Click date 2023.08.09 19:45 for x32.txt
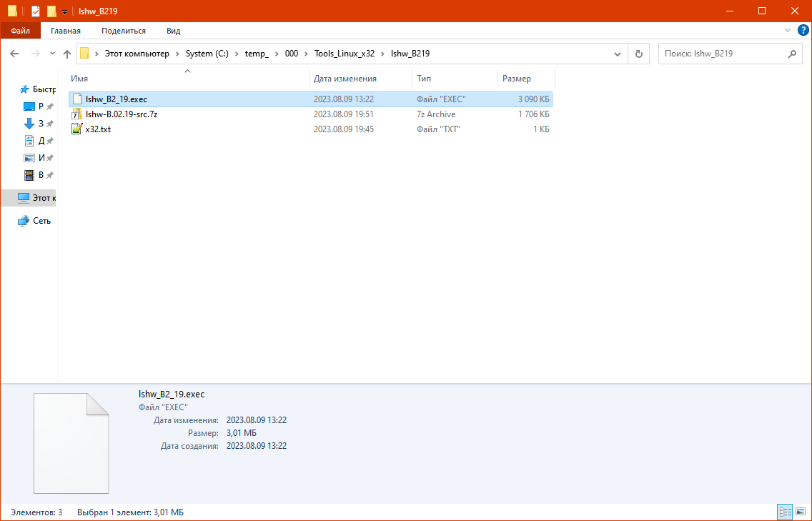 pos(343,129)
